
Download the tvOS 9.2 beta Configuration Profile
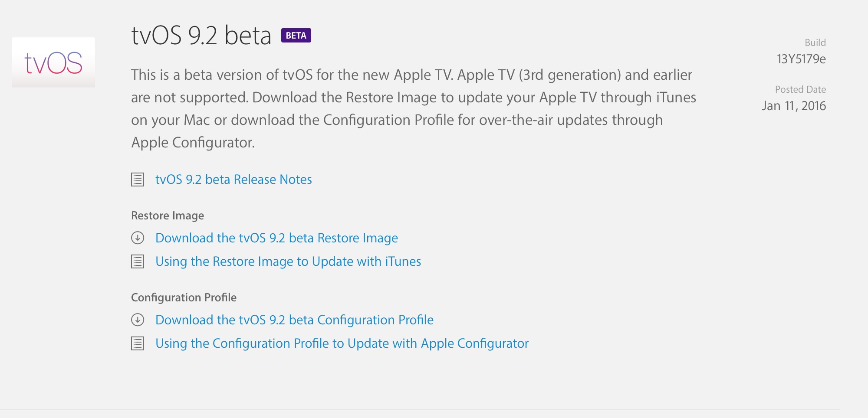pyautogui.click(x=294, y=320)
